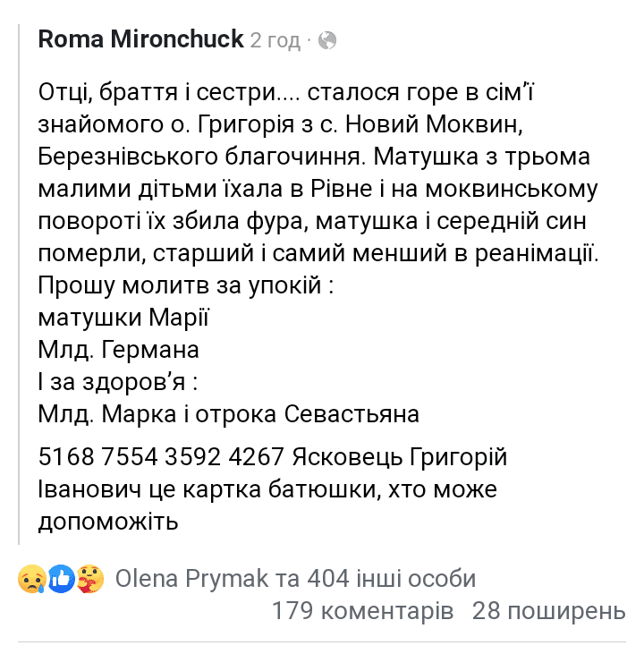The width and height of the screenshot is (644, 654).
Task: Open Olena Prymak's name in reactions
Action: click(191, 579)
